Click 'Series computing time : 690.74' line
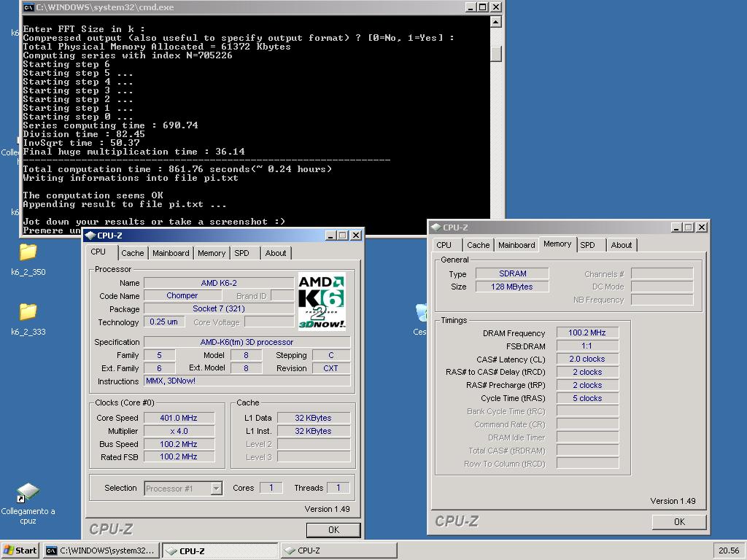747x560 pixels. point(111,125)
